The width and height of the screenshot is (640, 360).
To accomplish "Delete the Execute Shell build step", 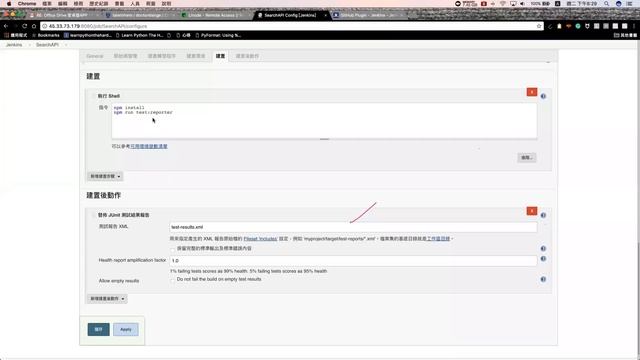I will tap(531, 92).
